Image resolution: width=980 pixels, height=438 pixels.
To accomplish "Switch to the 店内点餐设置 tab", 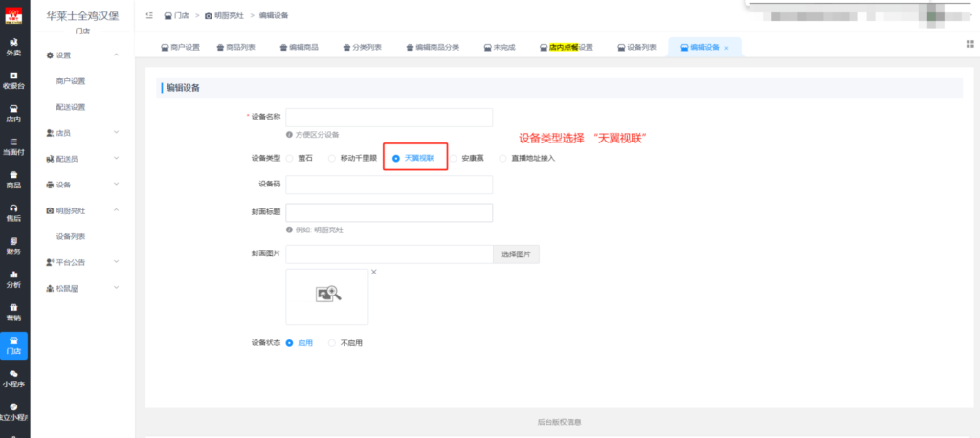I will point(567,48).
